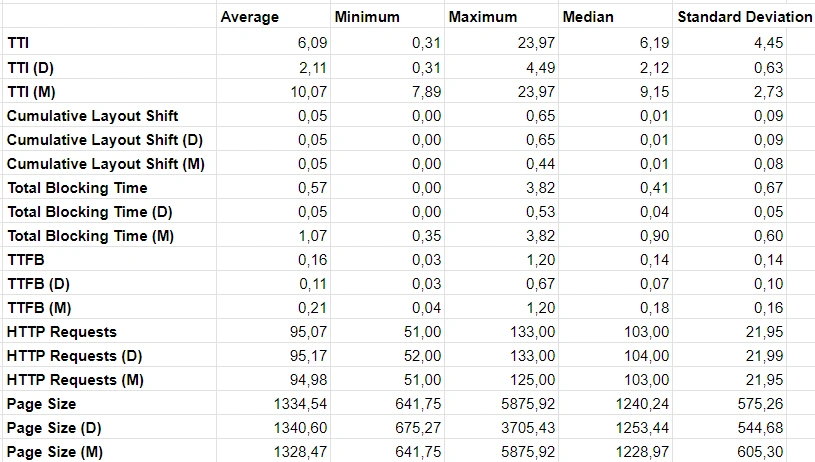Click the TTI (M) row label
This screenshot has width=815, height=462.
(31, 92)
